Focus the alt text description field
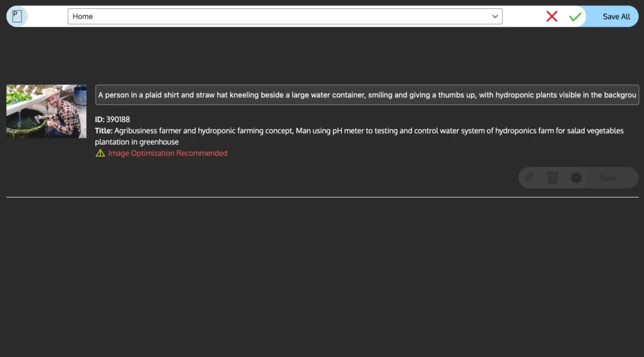The image size is (644, 357). click(x=367, y=95)
